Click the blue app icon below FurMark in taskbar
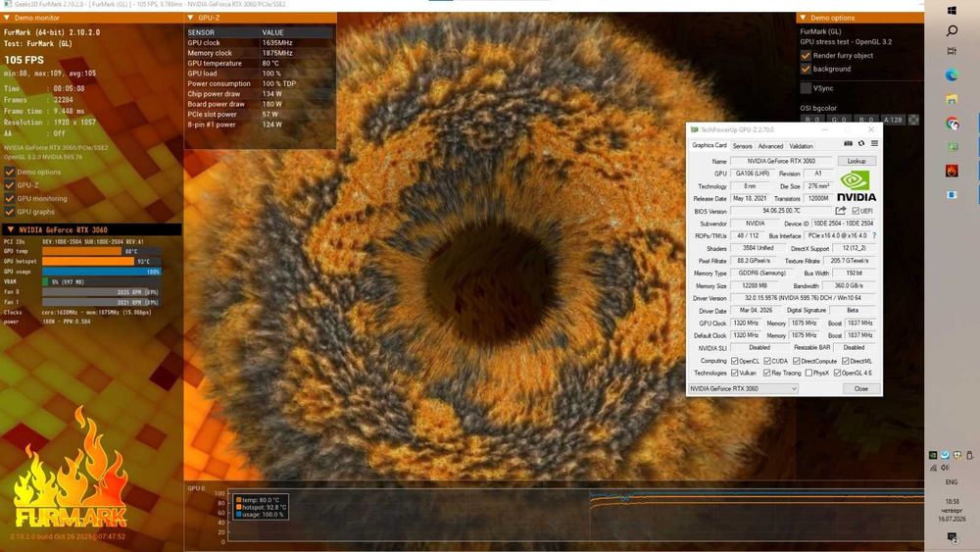980x552 pixels. pyautogui.click(x=952, y=195)
